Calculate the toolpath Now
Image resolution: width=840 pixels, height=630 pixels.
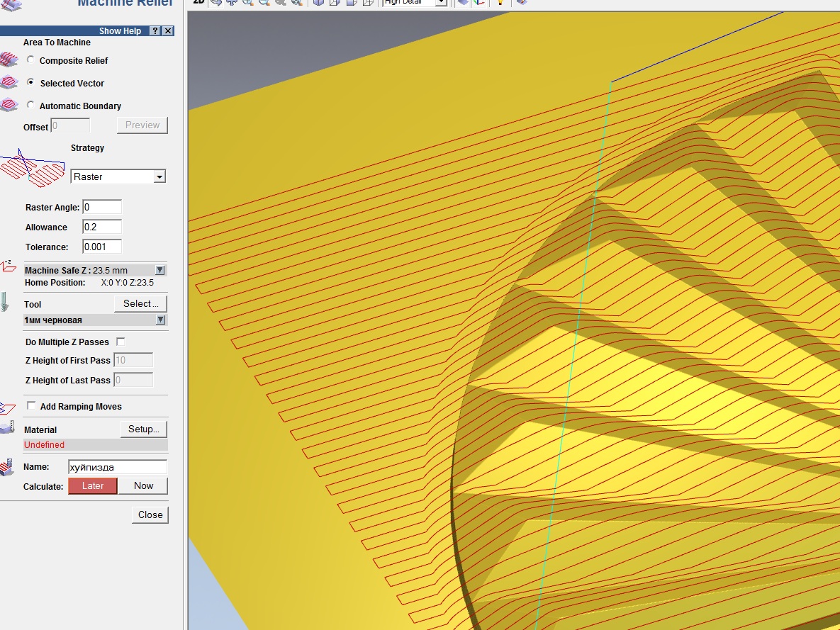click(x=143, y=486)
